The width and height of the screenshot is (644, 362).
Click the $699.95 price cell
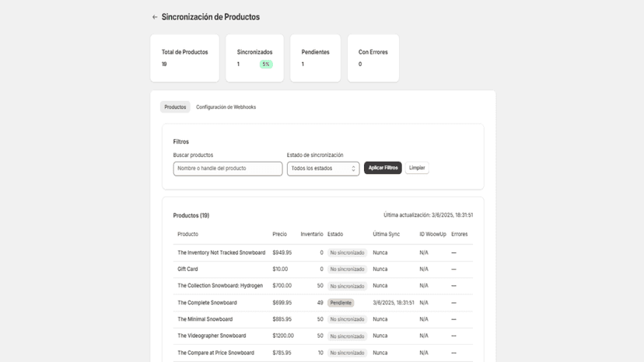(282, 303)
